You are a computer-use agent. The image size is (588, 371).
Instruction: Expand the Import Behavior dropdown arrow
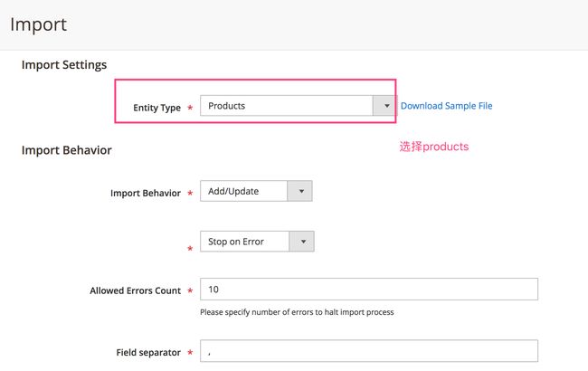point(300,191)
